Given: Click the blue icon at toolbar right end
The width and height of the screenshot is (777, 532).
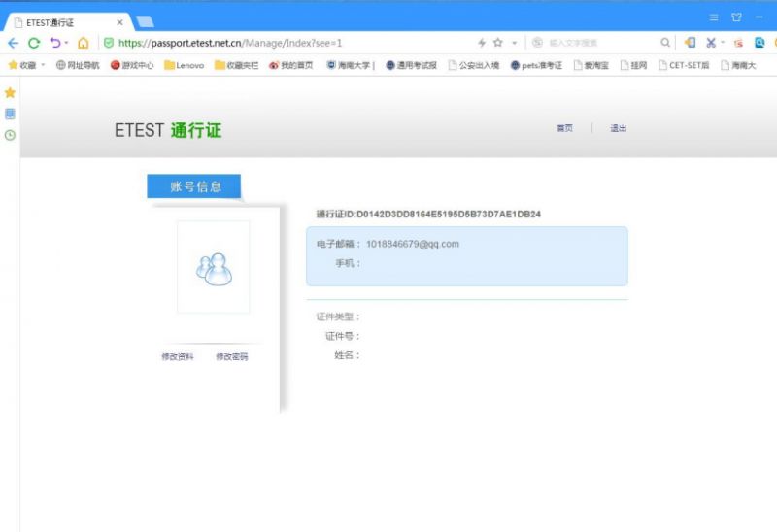Looking at the screenshot, I should coord(760,43).
